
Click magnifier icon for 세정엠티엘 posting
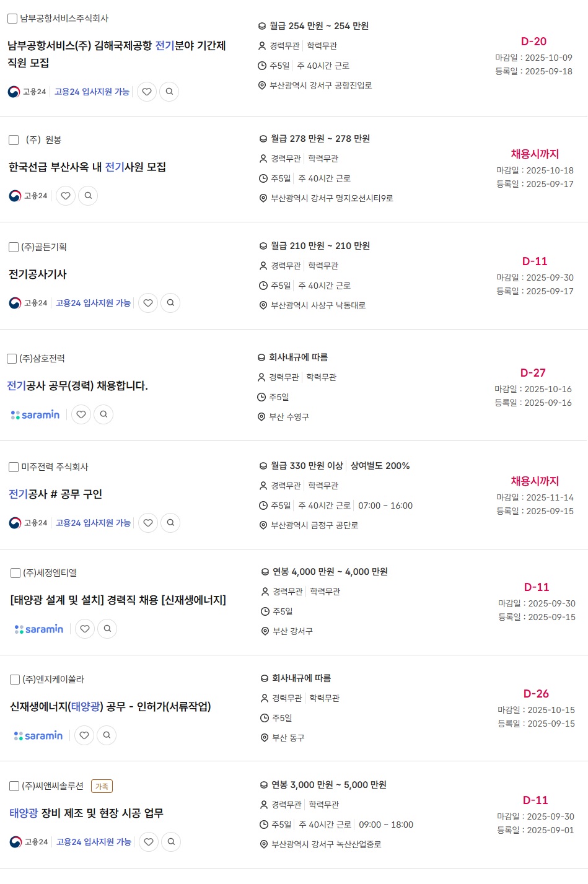tap(107, 629)
